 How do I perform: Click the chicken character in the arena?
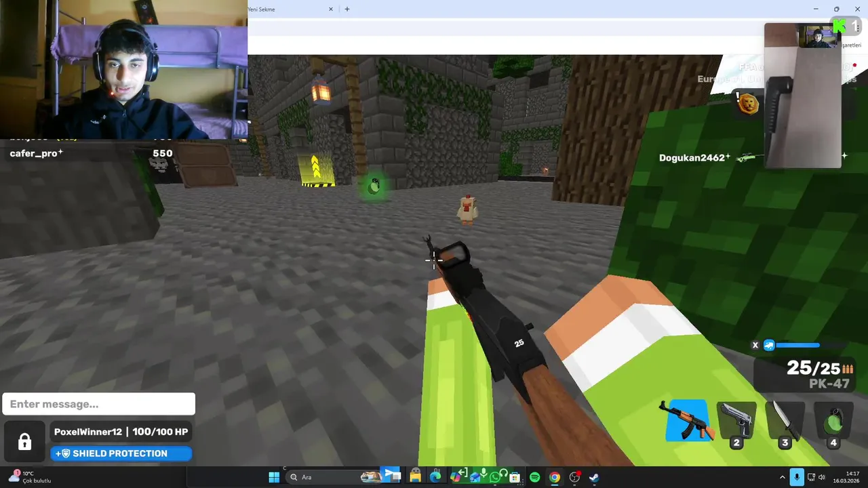[467, 209]
